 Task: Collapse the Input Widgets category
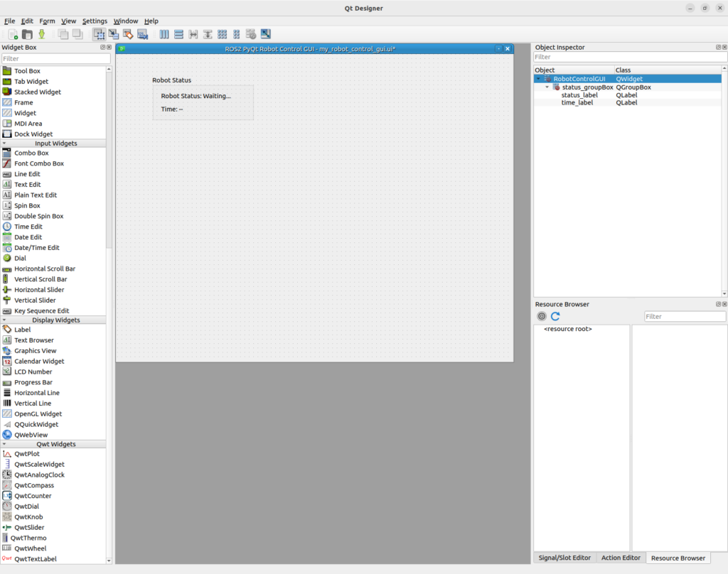tap(5, 143)
